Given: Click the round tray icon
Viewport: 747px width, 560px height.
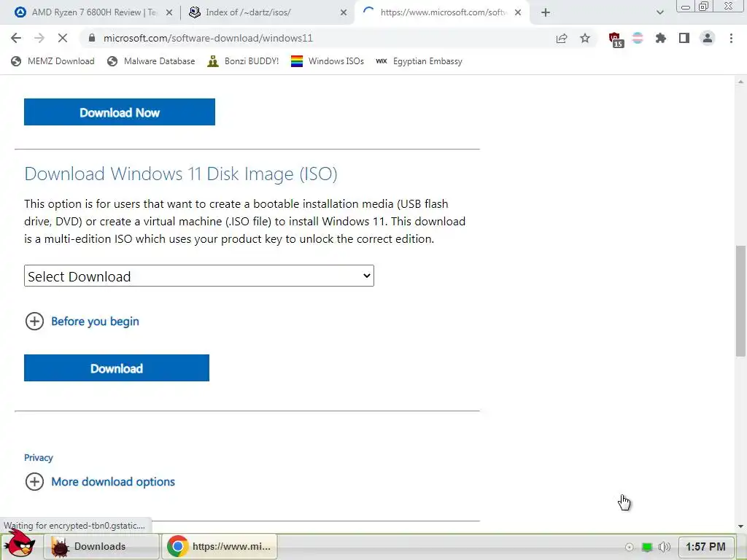Looking at the screenshot, I should tap(629, 547).
